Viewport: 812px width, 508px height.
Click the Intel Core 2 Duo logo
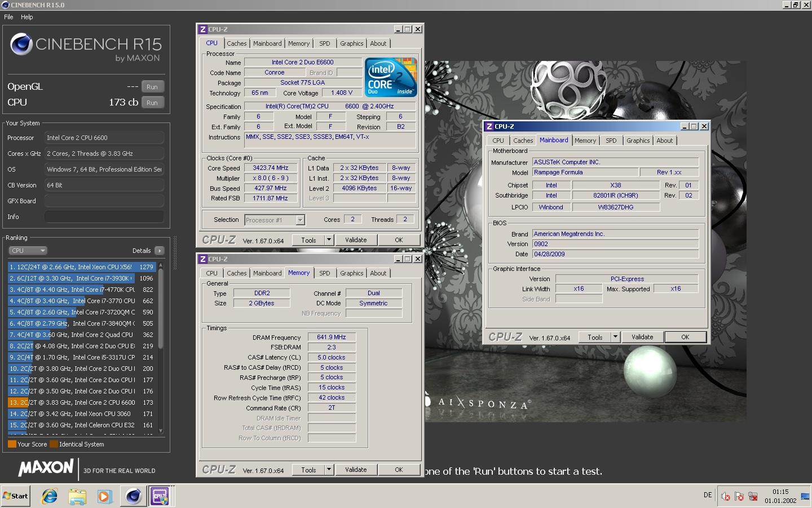(391, 76)
